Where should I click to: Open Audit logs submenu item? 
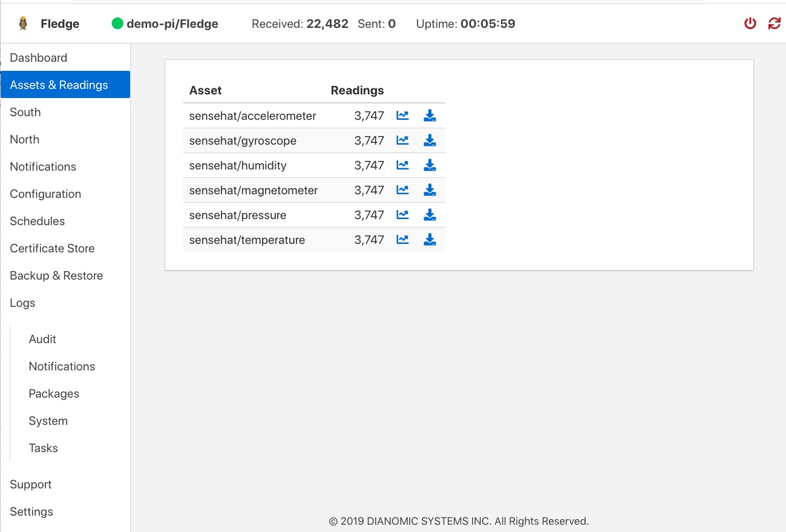(42, 339)
